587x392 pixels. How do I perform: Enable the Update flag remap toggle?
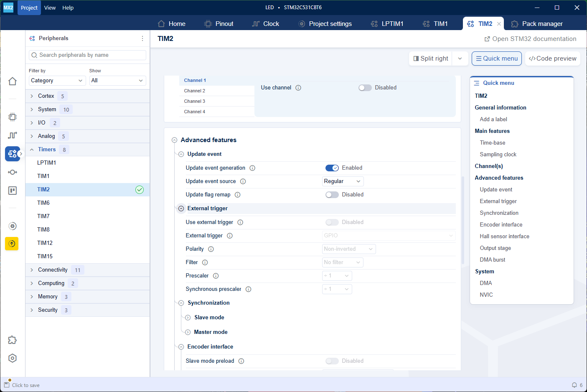pyautogui.click(x=332, y=195)
